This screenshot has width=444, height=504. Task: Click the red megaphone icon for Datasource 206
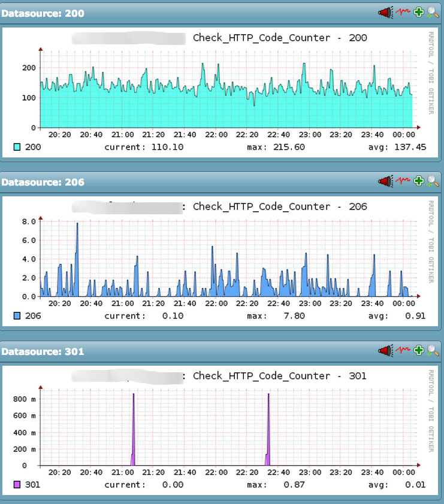click(385, 181)
